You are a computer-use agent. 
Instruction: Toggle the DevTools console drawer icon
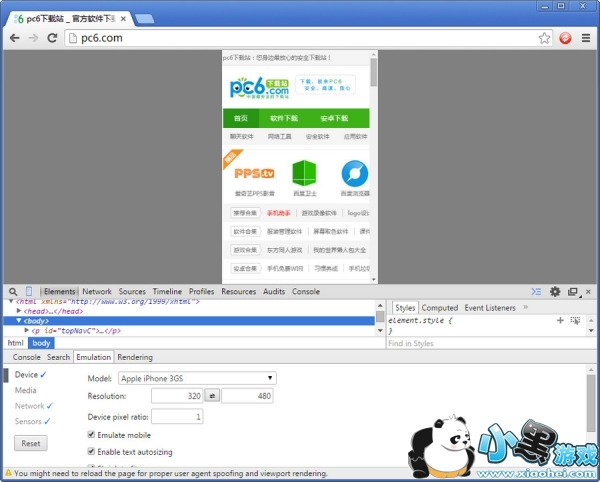point(536,291)
